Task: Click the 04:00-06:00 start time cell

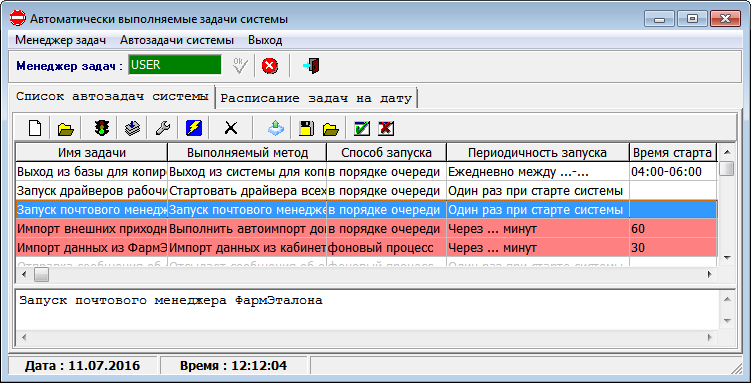Action: 672,172
